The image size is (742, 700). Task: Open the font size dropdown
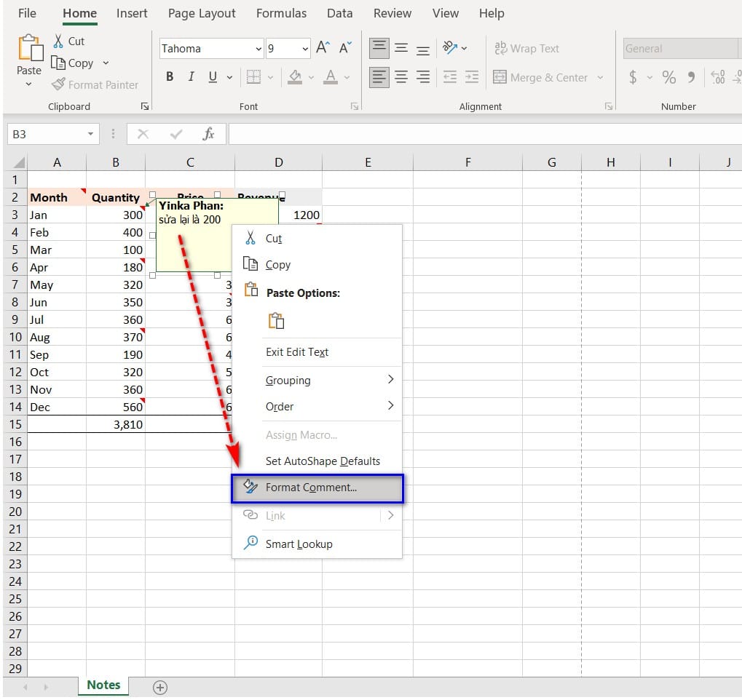[x=305, y=49]
